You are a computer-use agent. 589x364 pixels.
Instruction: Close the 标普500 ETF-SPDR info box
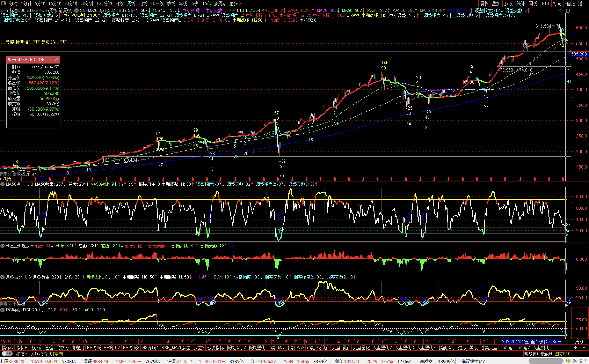tap(57, 59)
